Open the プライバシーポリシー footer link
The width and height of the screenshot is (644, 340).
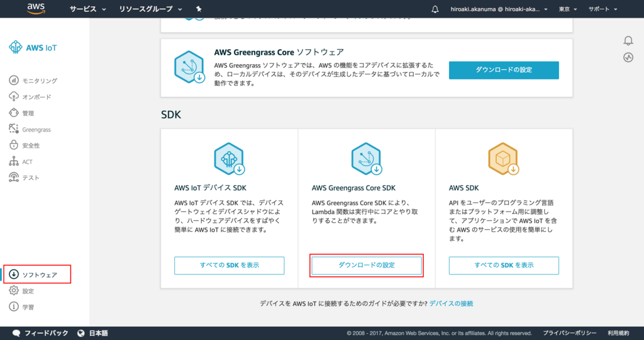[x=570, y=333]
